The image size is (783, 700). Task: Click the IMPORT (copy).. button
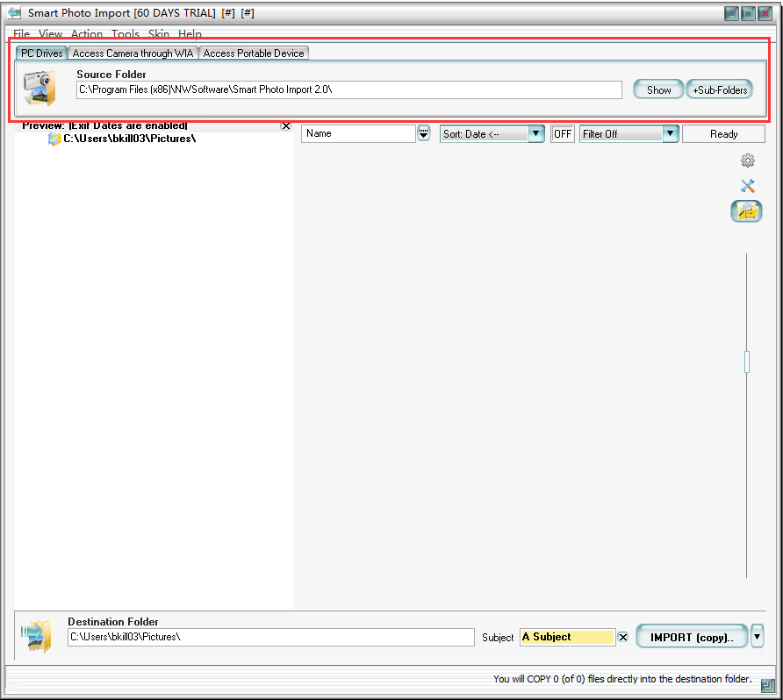(692, 637)
